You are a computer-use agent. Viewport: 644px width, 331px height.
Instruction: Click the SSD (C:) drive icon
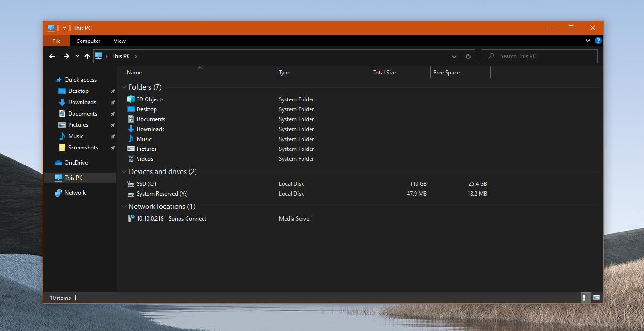click(131, 184)
